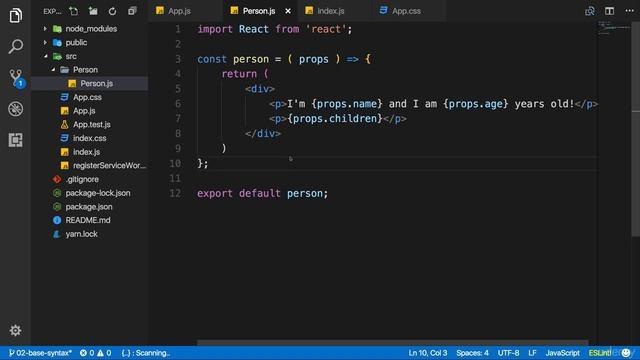Open the Explorer view in activity bar
This screenshot has height=360, width=640.
(x=16, y=16)
